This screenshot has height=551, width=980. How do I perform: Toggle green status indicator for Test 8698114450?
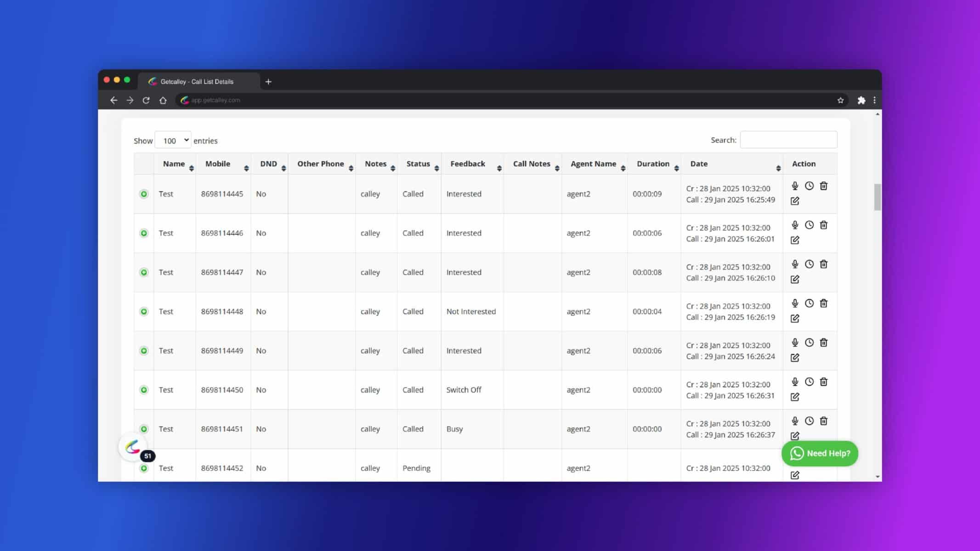click(143, 389)
